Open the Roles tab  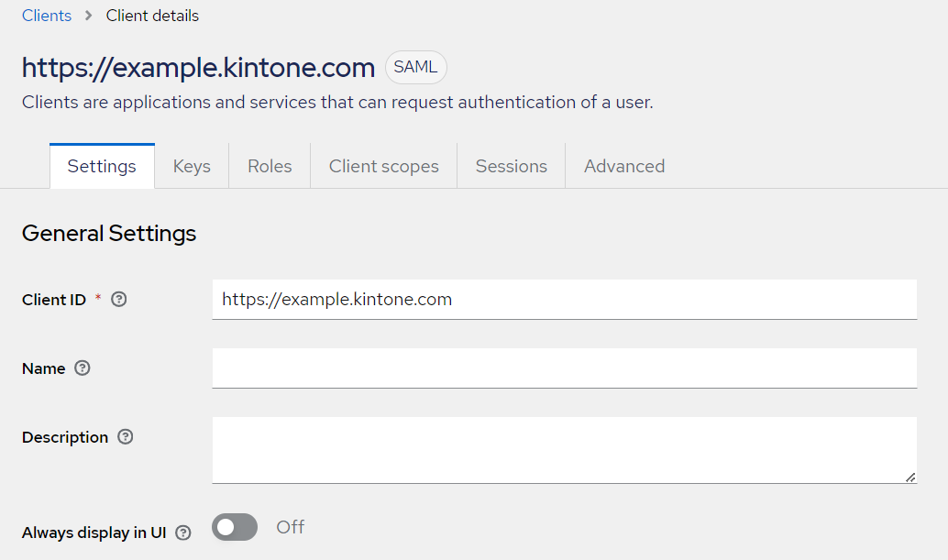pos(270,166)
